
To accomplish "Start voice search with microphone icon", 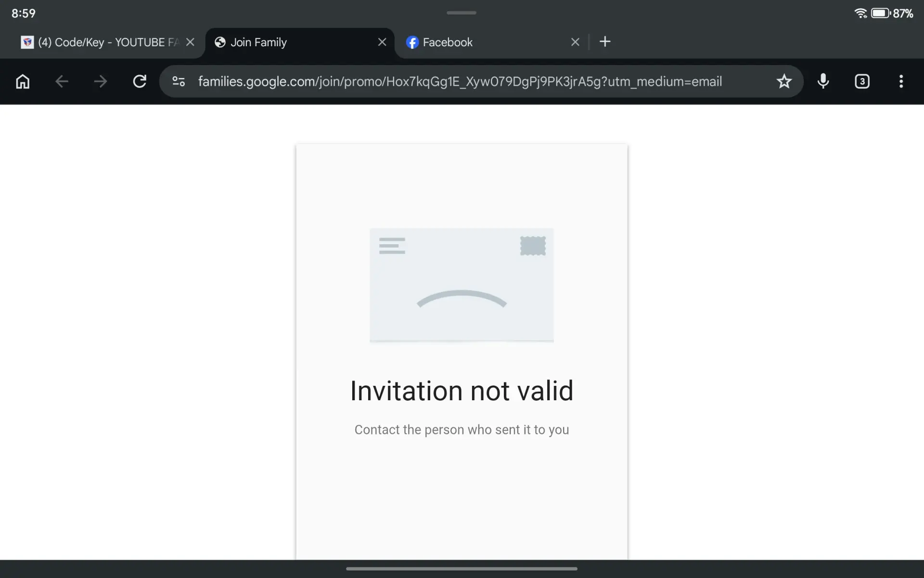I will point(823,81).
